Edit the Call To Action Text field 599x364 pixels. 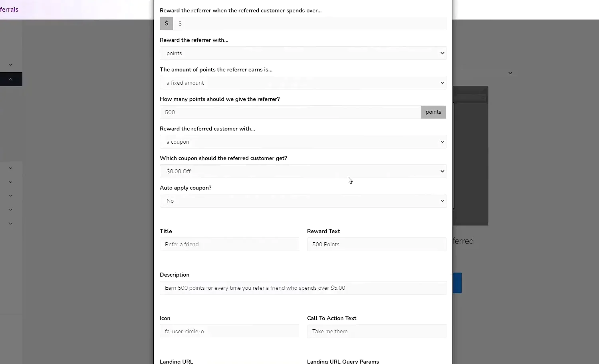click(x=376, y=331)
